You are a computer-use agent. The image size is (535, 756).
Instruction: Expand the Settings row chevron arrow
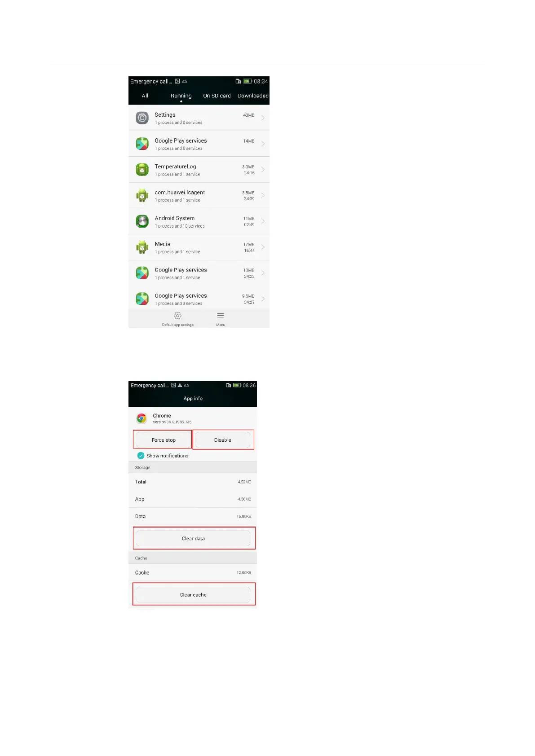click(263, 118)
